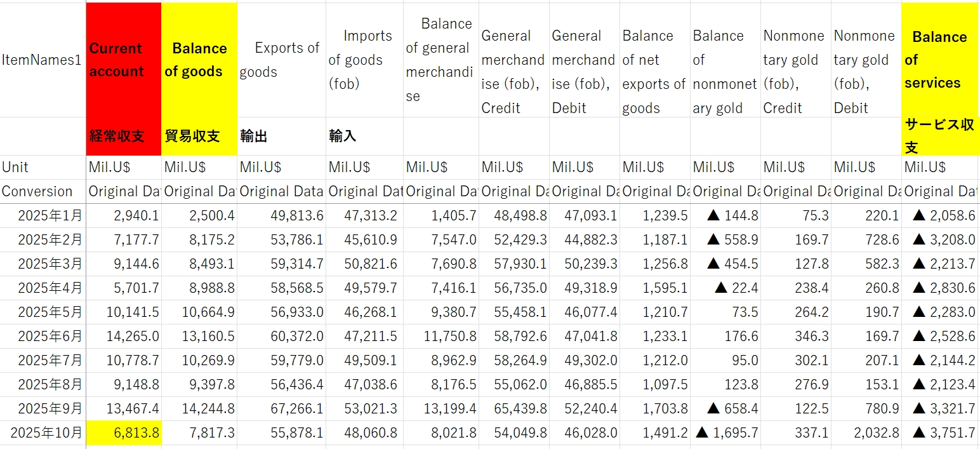Viewport: 980px width, 449px height.
Task: Select the 貿易収支 cell
Action: tap(199, 136)
